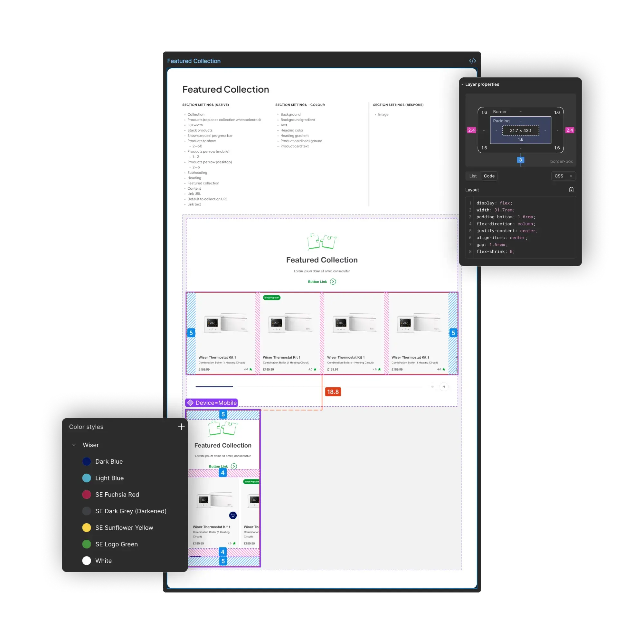Click the circled arrow beside the desktop Button Link

(333, 282)
